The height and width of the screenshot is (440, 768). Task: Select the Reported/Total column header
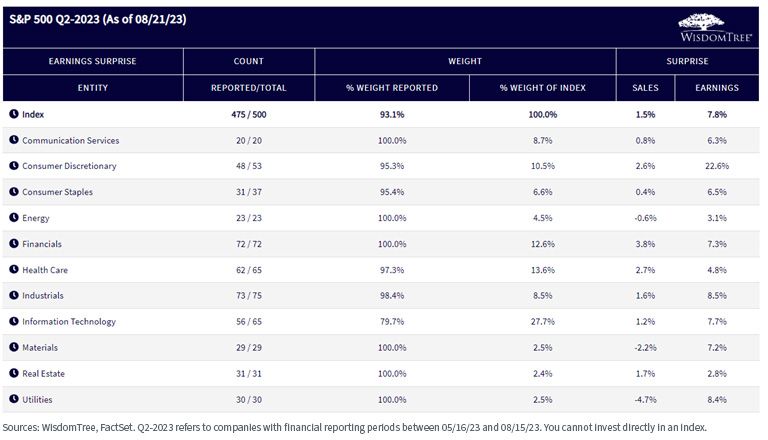pyautogui.click(x=249, y=88)
